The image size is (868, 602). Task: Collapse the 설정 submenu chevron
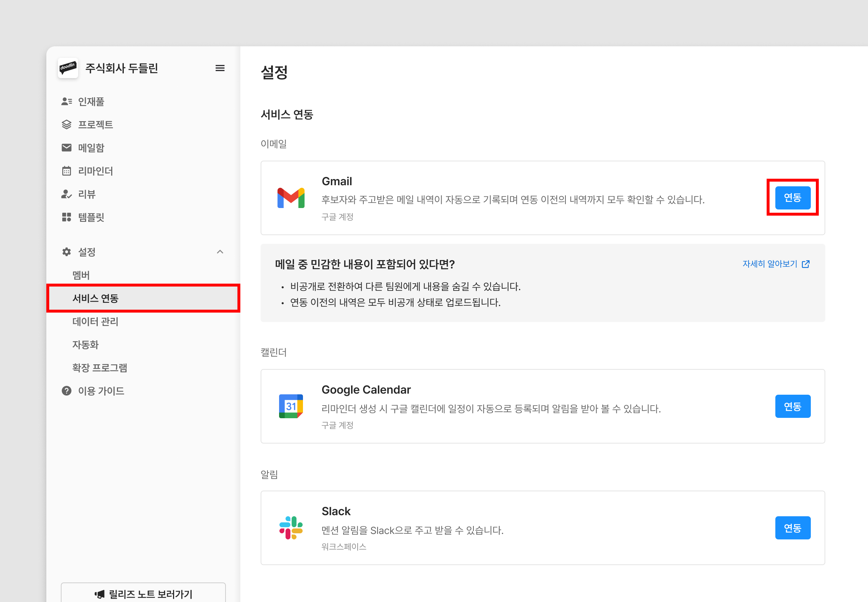(220, 251)
